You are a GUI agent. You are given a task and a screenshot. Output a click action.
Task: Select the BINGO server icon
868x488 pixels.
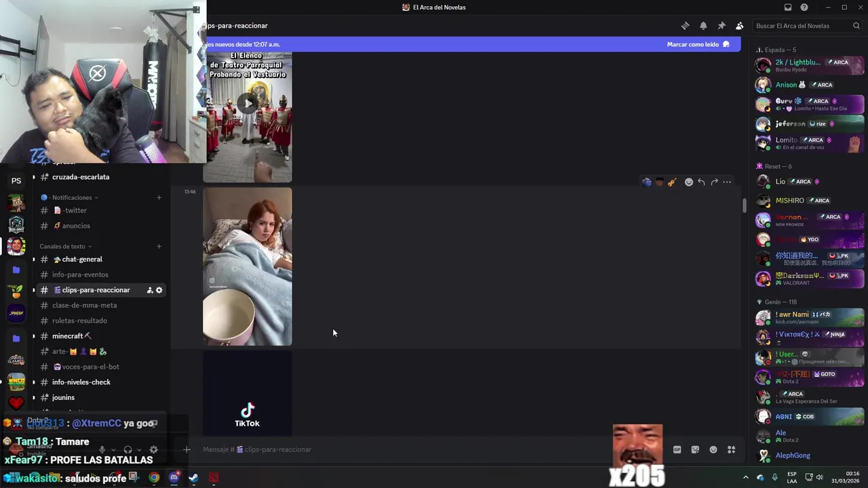(x=16, y=382)
